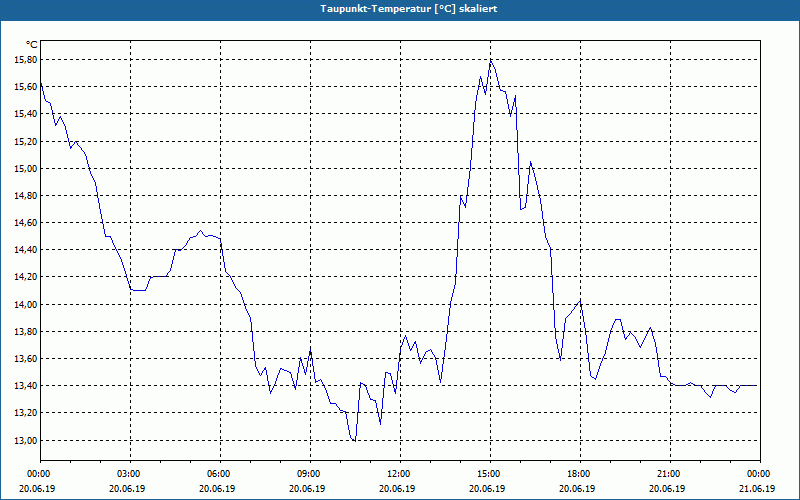Viewport: 800px width, 500px height.
Task: Pick the 15,20 y-axis value
Action: point(27,141)
